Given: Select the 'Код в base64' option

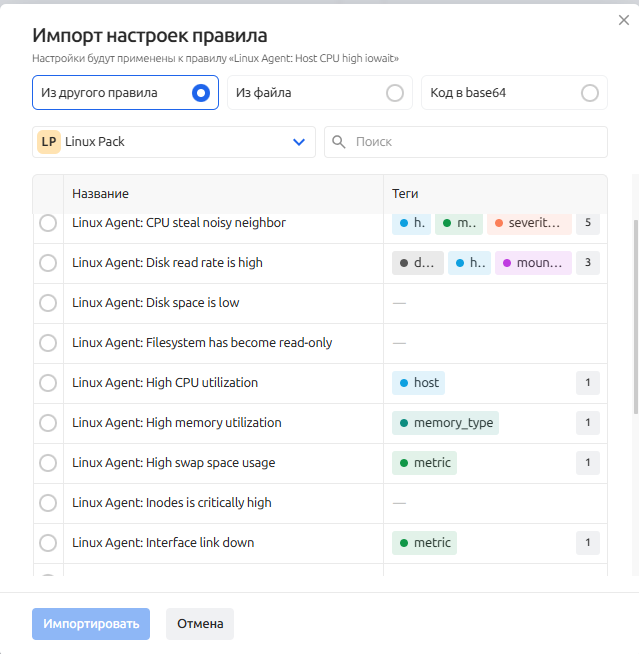Looking at the screenshot, I should click(514, 93).
